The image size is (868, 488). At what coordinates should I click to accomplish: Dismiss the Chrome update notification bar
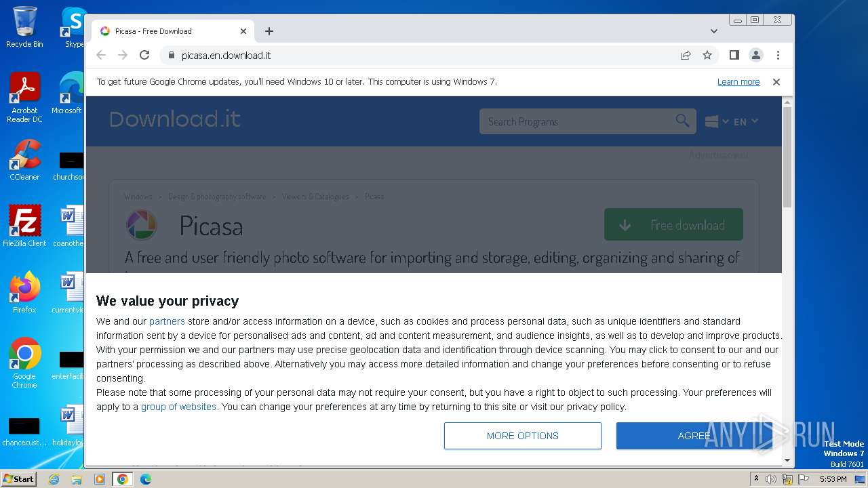tap(776, 82)
